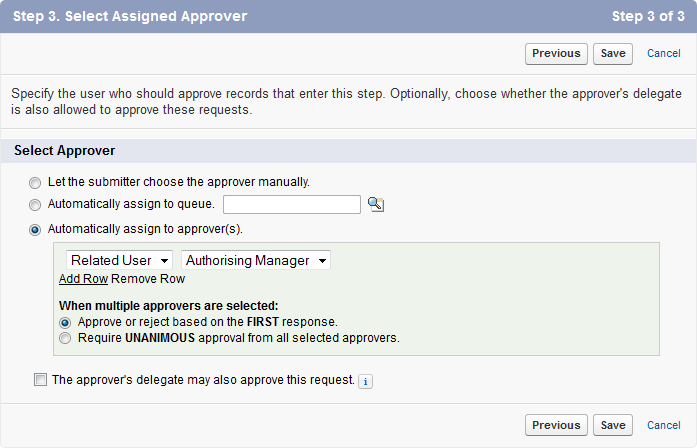Focus the queue name input field
The width and height of the screenshot is (697, 448).
(x=291, y=204)
